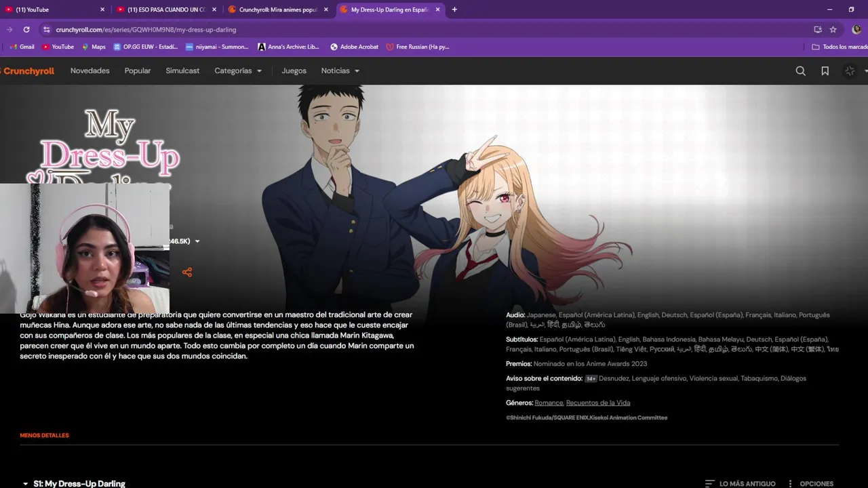Open the YouTube bookmark

click(58, 47)
